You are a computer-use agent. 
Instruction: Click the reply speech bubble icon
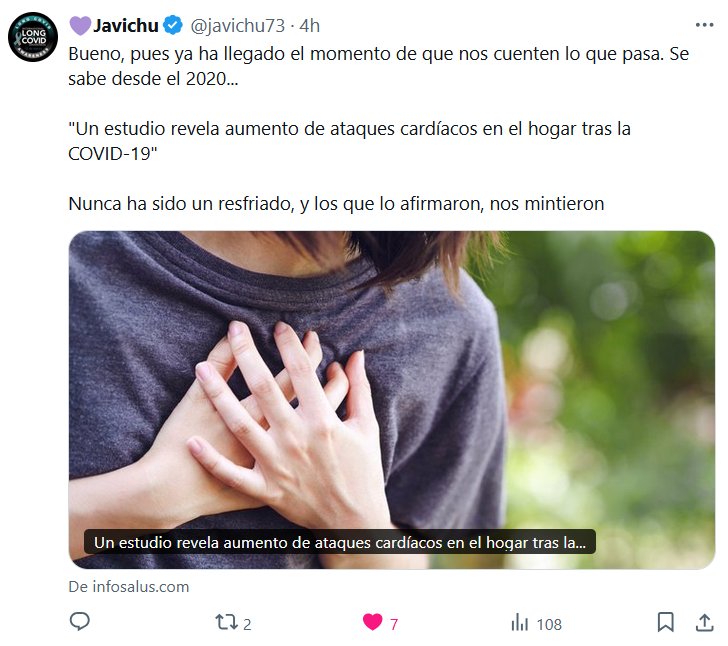[79, 621]
